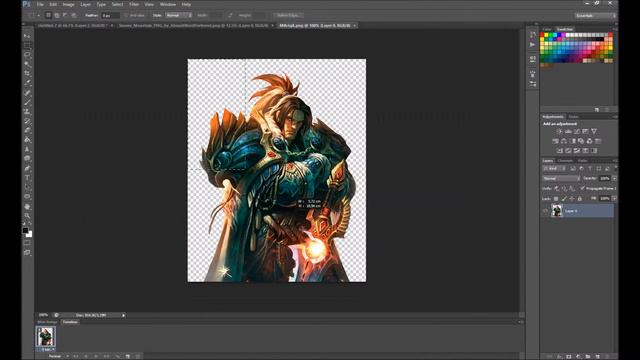Switch to the Color panel tab
This screenshot has width=640, height=360.
547,29
